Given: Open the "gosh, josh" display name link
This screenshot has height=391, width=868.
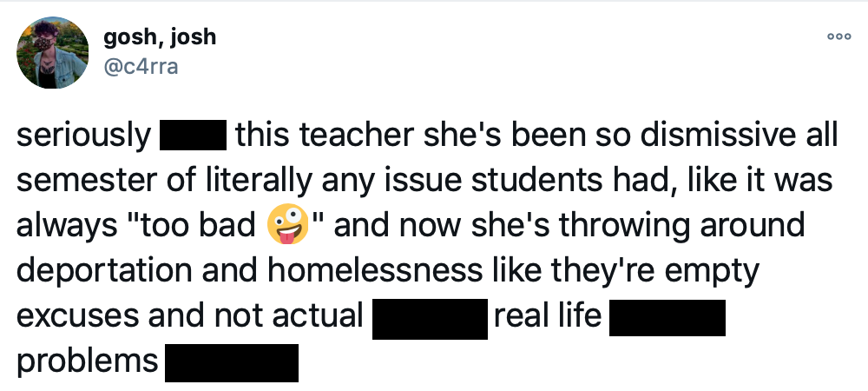Looking at the screenshot, I should point(160,37).
